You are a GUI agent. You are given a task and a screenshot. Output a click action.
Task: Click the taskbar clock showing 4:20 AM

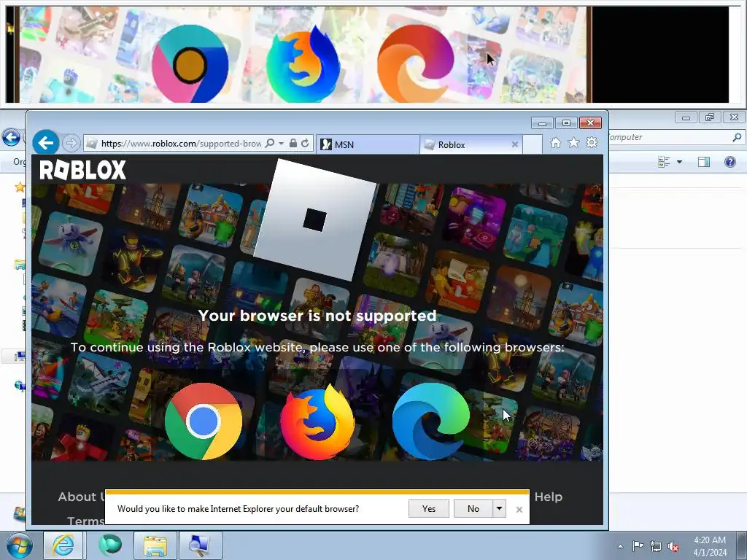point(709,545)
